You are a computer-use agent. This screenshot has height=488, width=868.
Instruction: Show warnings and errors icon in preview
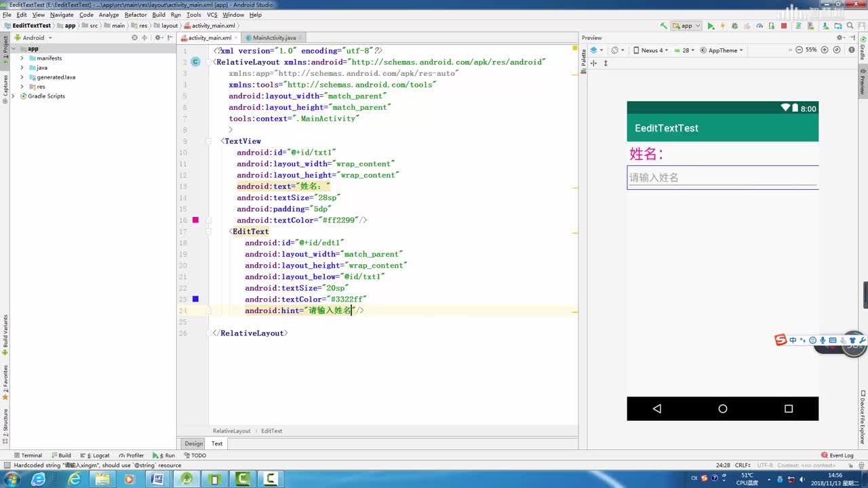pos(852,49)
